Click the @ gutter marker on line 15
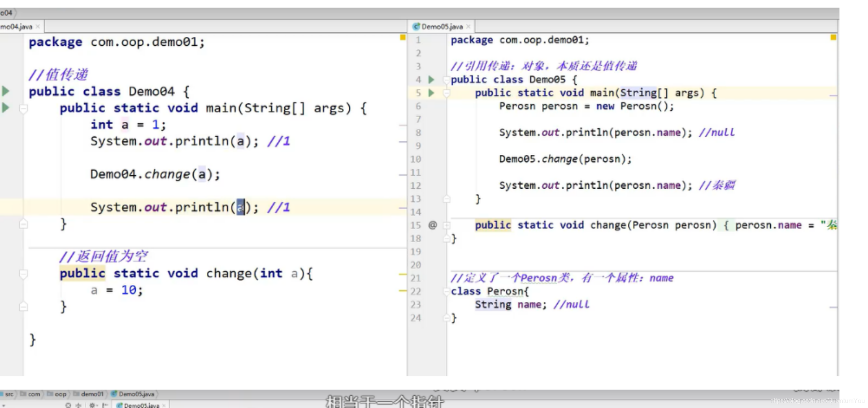The width and height of the screenshot is (868, 408). click(x=432, y=225)
